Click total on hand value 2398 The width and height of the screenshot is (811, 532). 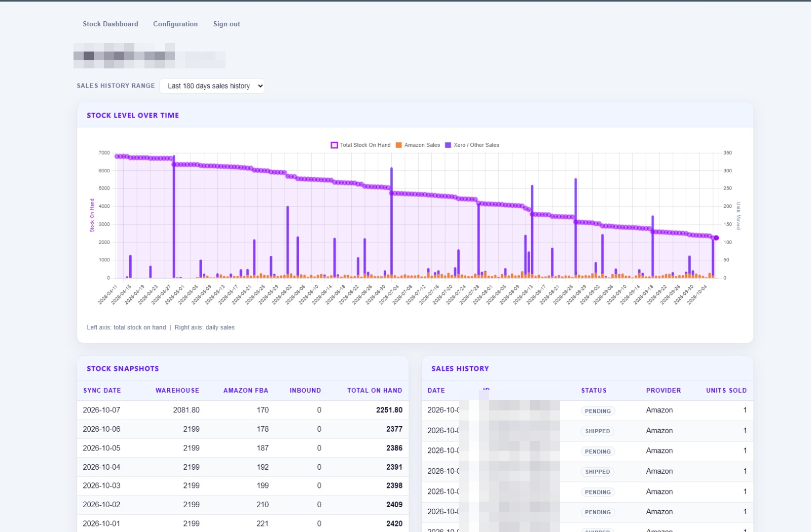[x=394, y=485]
